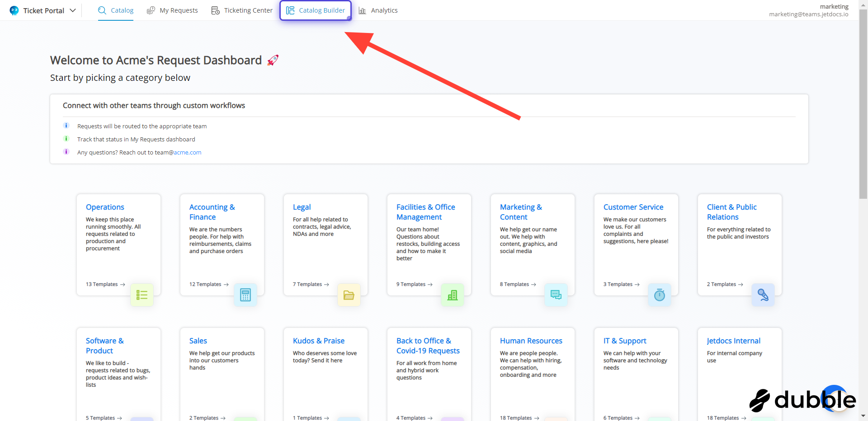The height and width of the screenshot is (421, 868).
Task: Click the Catalog magnifier icon
Action: [102, 10]
